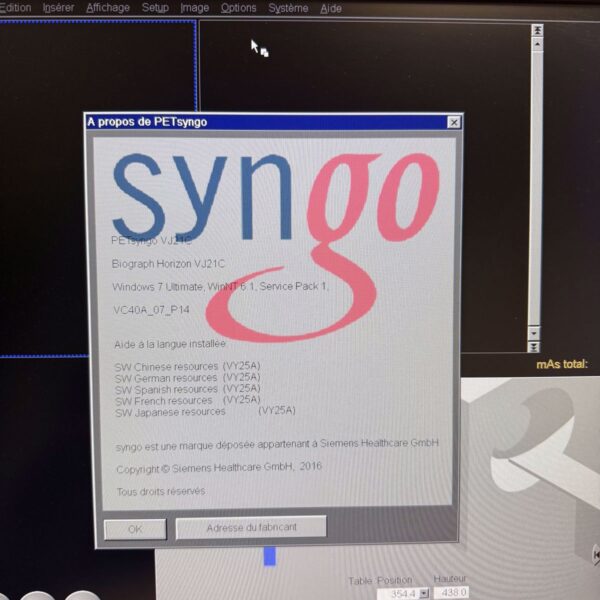The image size is (600, 600).
Task: Click the SW Japanese resources line
Action: 205,412
